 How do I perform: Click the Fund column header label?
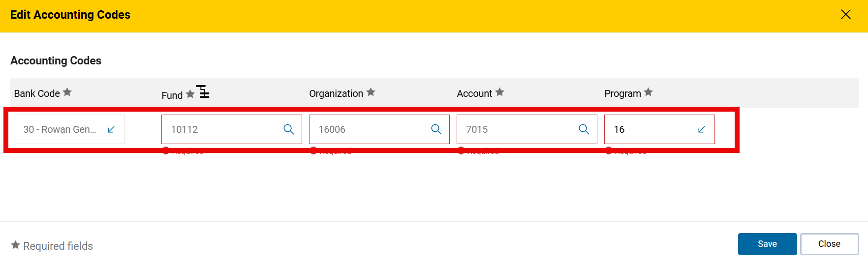[x=172, y=95]
